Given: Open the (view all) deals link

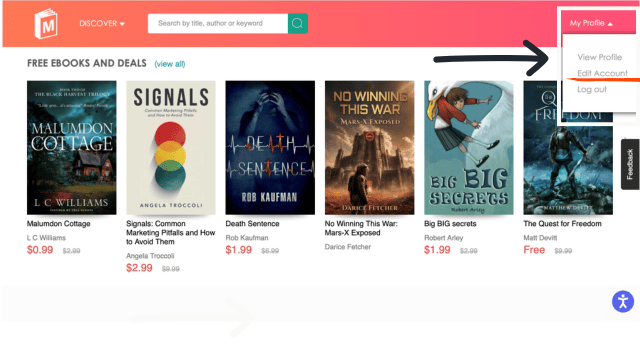Looking at the screenshot, I should [170, 64].
